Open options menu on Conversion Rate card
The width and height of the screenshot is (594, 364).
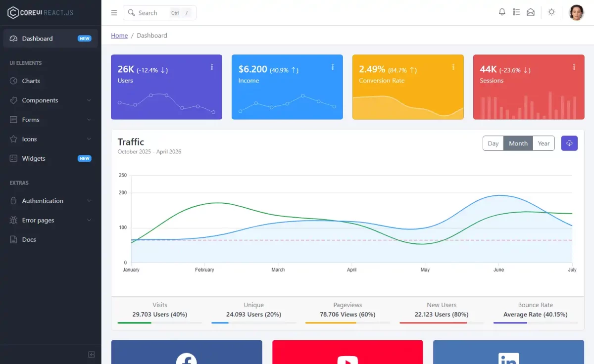pos(453,67)
